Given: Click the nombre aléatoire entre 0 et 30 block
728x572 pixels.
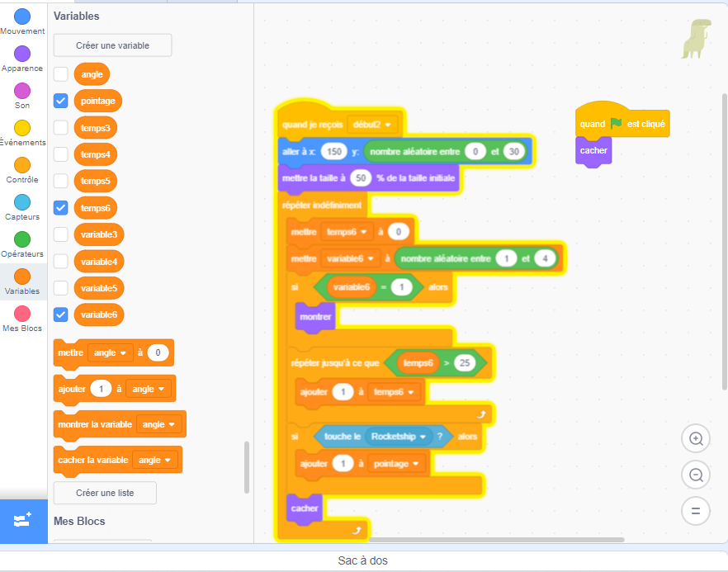Looking at the screenshot, I should pos(445,151).
